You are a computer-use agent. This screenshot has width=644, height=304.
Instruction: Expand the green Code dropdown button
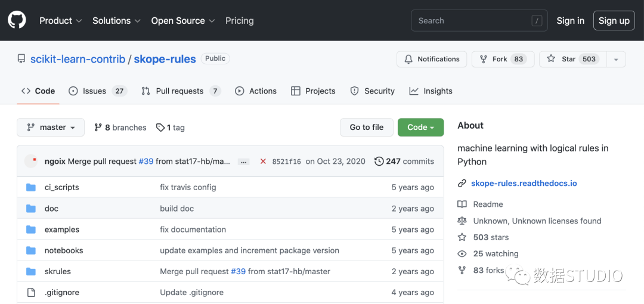coord(420,127)
